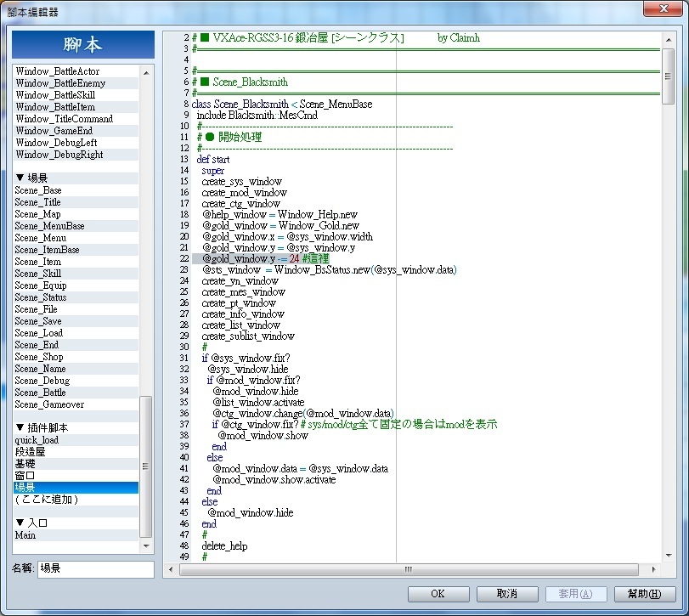Click the code editor scroll-down arrow
689x616 pixels.
[669, 556]
